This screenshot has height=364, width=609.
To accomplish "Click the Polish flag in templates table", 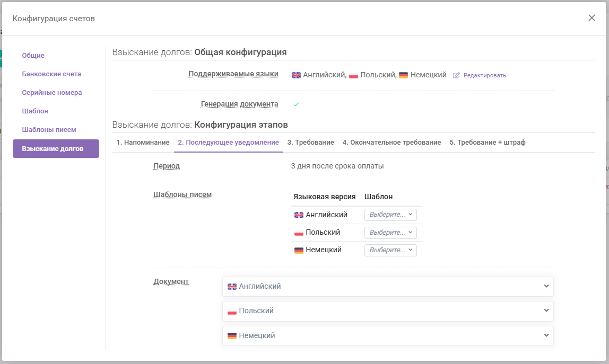I will click(299, 233).
